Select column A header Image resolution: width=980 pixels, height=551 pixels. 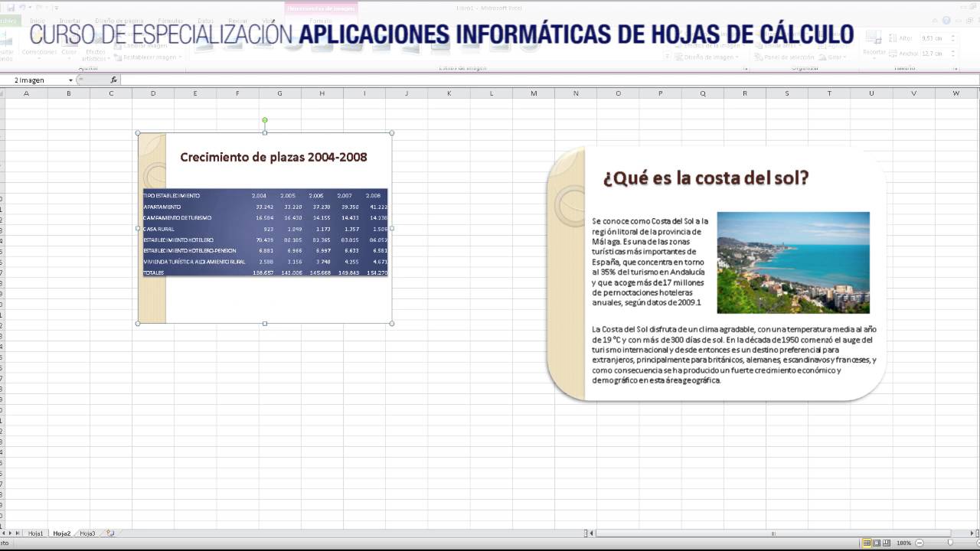(26, 93)
